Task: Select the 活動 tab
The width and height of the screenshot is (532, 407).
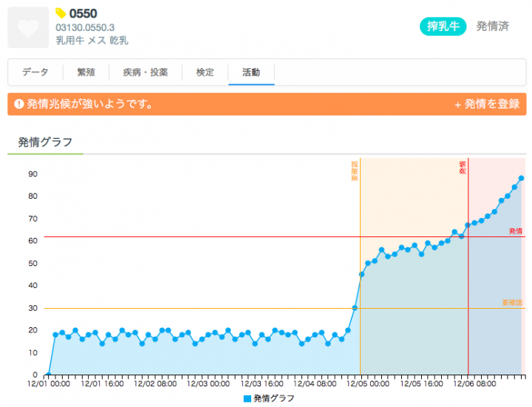Action: click(x=250, y=72)
